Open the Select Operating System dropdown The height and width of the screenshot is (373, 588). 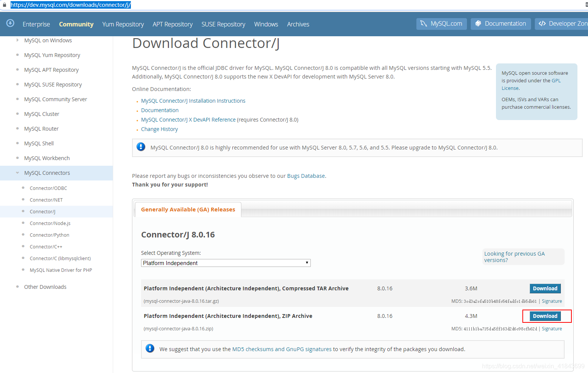pos(226,263)
